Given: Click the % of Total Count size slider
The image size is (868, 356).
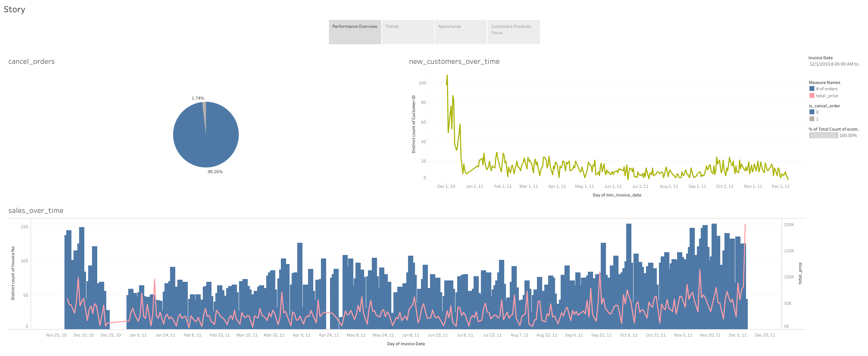Looking at the screenshot, I should point(823,136).
